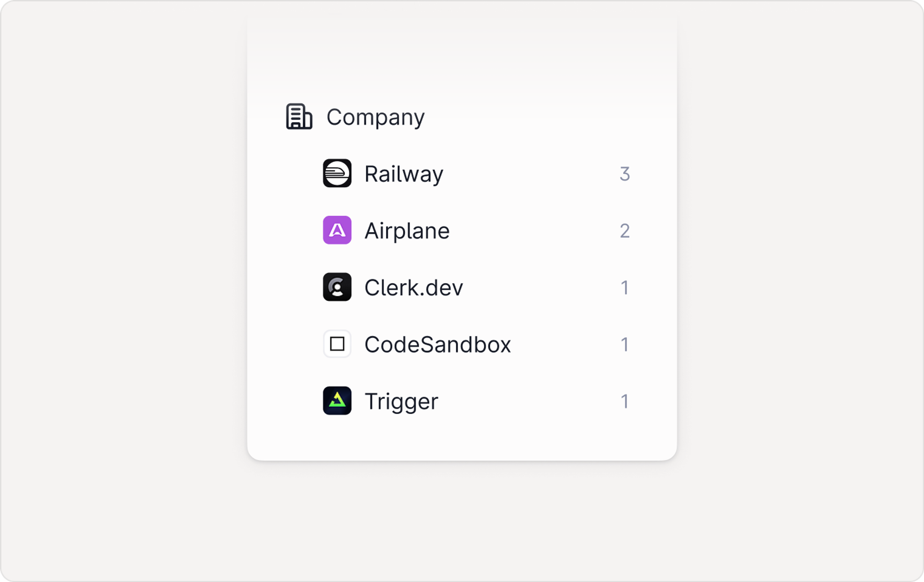Click the Clerk.dev label text
This screenshot has height=582, width=924.
click(x=413, y=288)
